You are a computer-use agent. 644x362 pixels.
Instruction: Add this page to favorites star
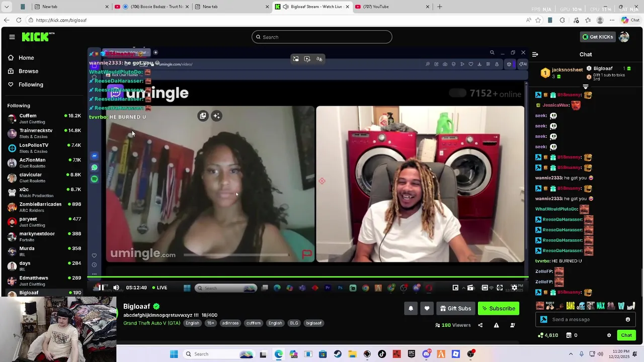(x=538, y=20)
